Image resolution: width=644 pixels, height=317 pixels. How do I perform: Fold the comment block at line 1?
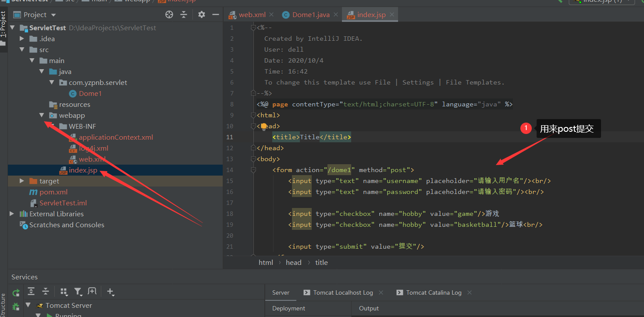click(x=253, y=28)
